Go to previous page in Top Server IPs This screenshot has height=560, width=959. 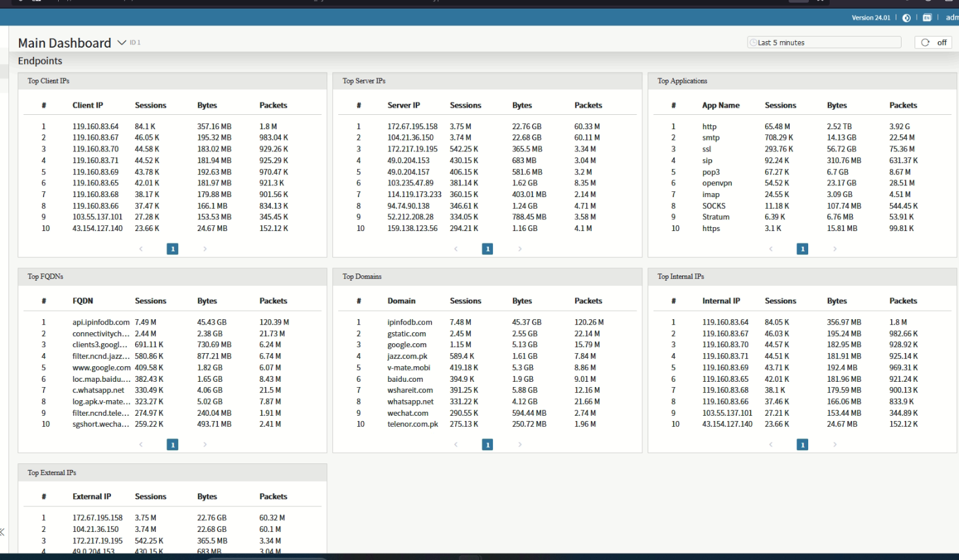456,249
